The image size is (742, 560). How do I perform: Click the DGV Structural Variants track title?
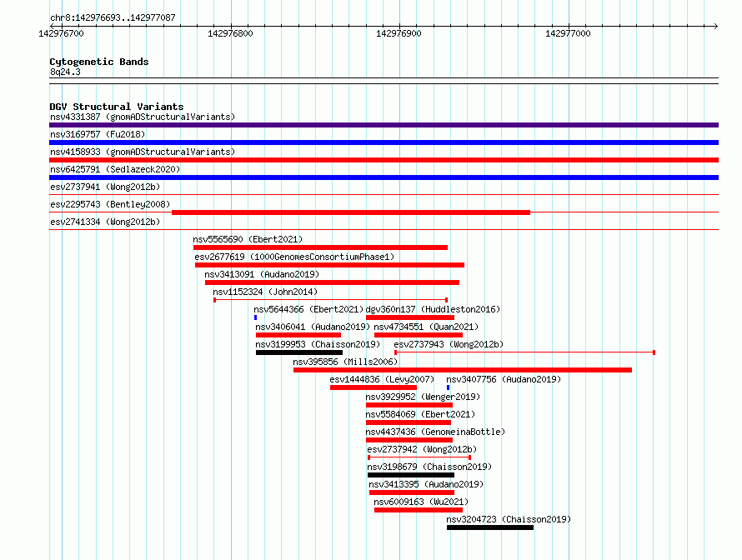tap(117, 107)
